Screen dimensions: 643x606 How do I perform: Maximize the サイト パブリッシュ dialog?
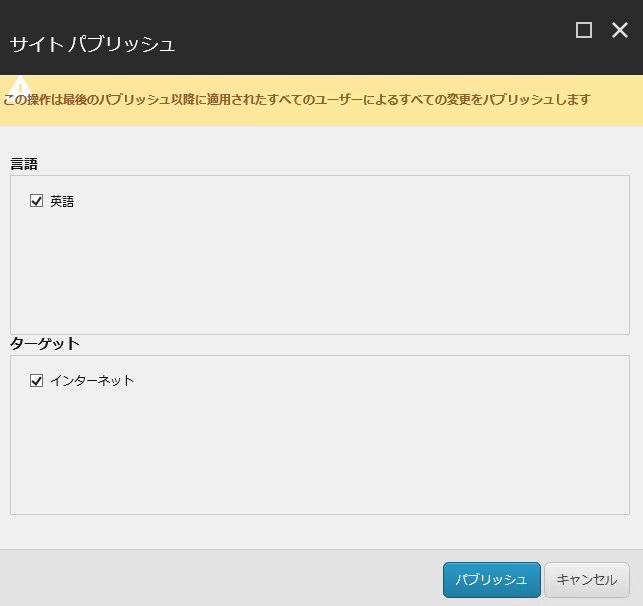point(584,30)
